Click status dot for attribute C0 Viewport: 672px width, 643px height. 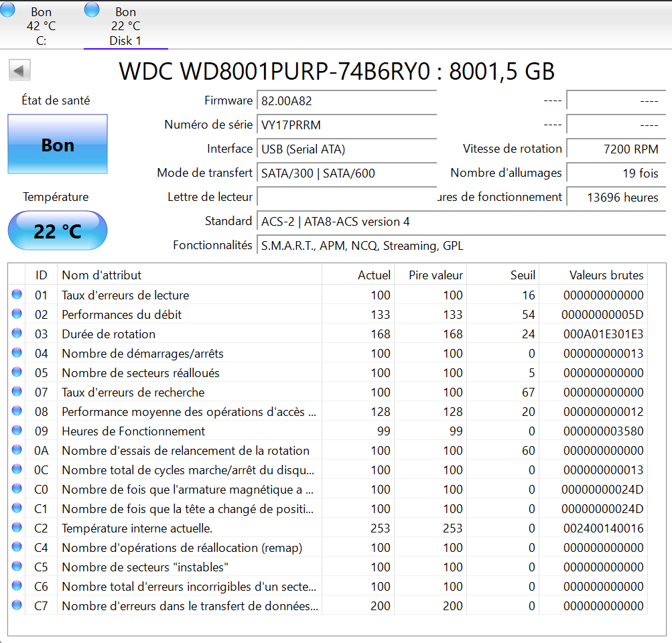point(17,488)
